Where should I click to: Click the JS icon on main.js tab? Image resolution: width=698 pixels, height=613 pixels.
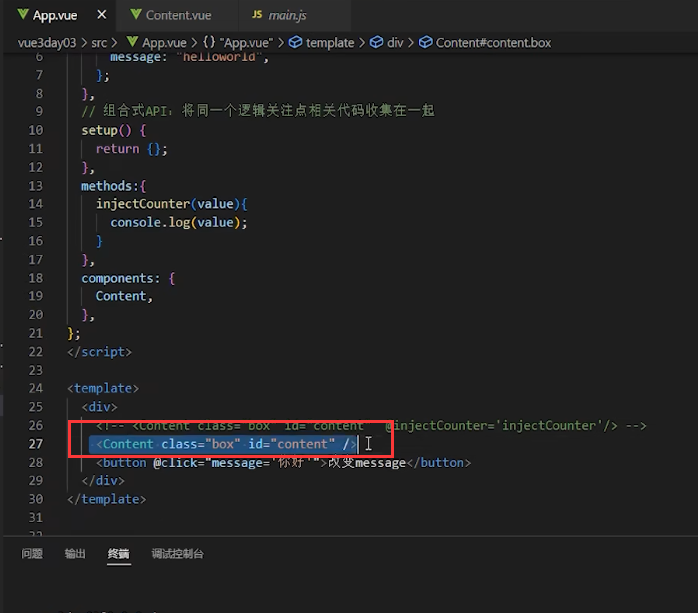pos(257,15)
